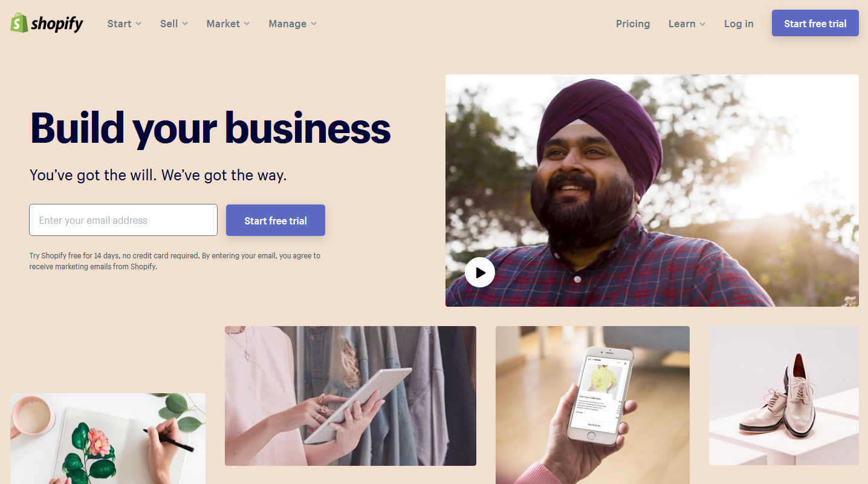Focus the email address input field
868x484 pixels.
[x=123, y=220]
